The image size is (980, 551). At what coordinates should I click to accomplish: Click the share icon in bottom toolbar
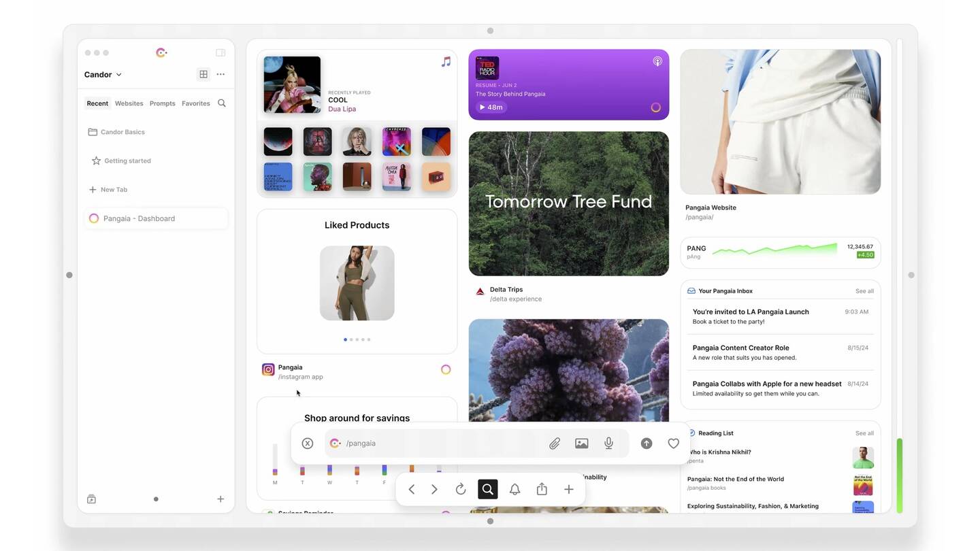542,489
